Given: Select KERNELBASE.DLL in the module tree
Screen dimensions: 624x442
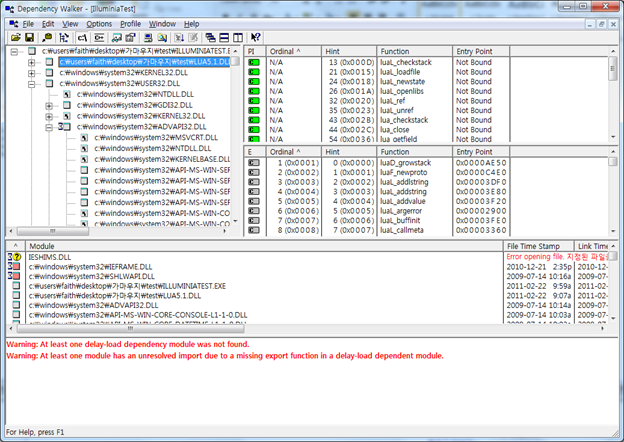Looking at the screenshot, I should 162,159.
